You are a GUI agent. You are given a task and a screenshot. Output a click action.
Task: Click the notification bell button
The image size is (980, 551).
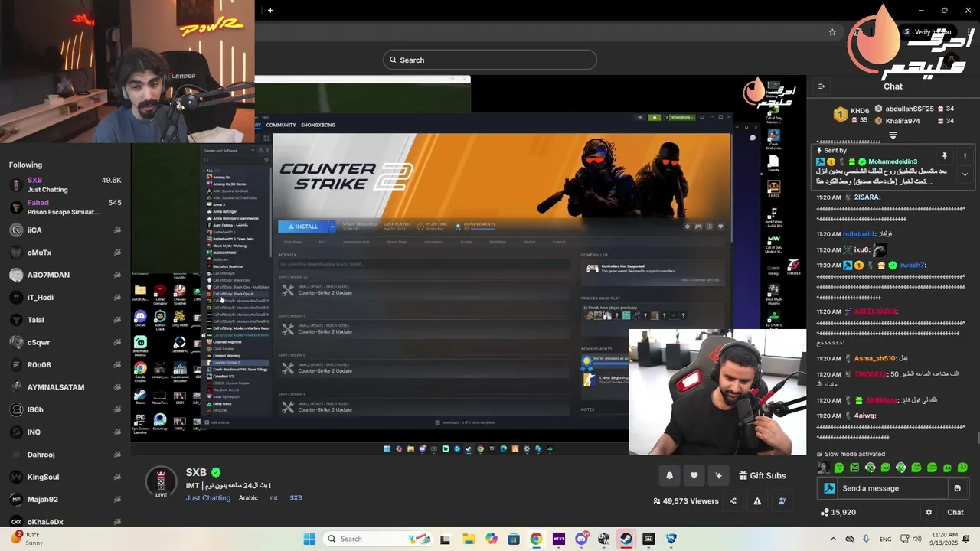(669, 475)
